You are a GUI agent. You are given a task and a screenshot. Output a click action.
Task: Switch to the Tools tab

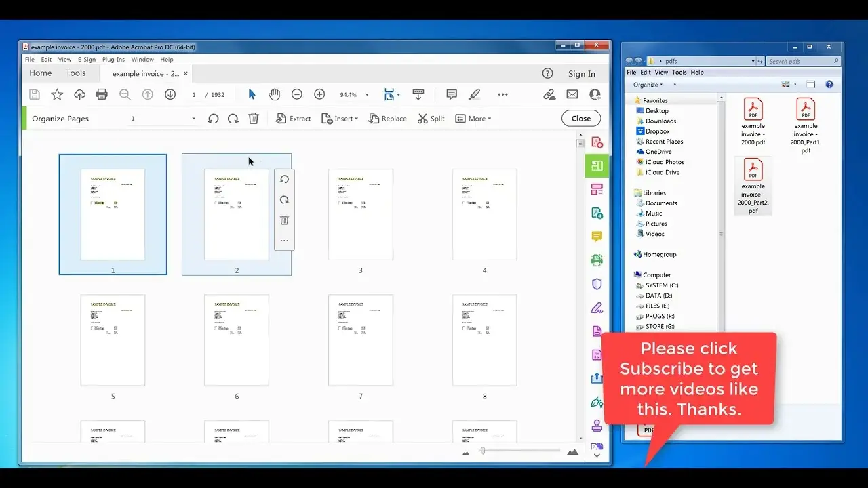point(76,73)
